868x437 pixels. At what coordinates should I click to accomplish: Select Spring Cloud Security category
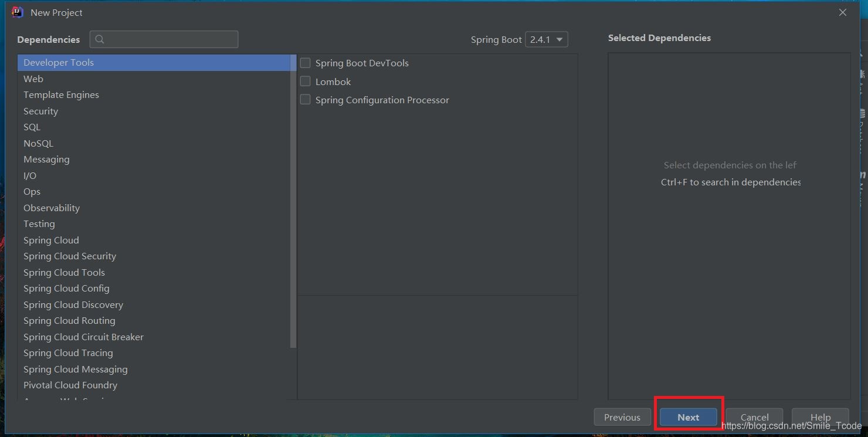pyautogui.click(x=154, y=256)
